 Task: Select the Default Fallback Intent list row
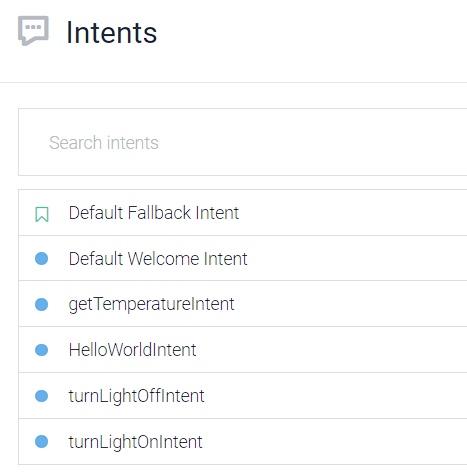coord(243,212)
